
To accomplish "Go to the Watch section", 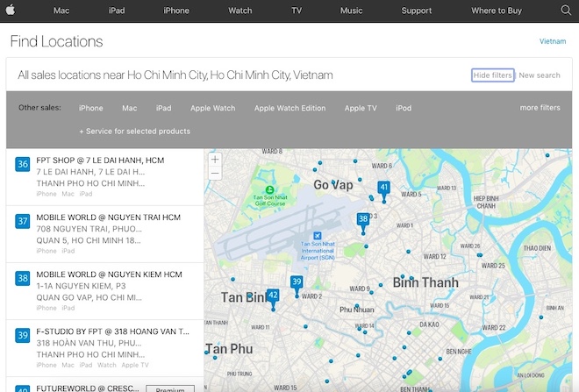I will (240, 11).
